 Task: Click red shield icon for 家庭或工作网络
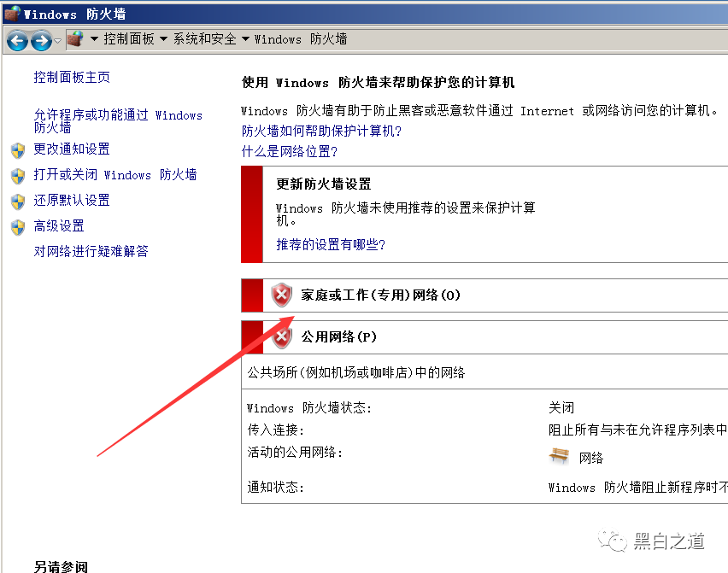click(x=281, y=295)
